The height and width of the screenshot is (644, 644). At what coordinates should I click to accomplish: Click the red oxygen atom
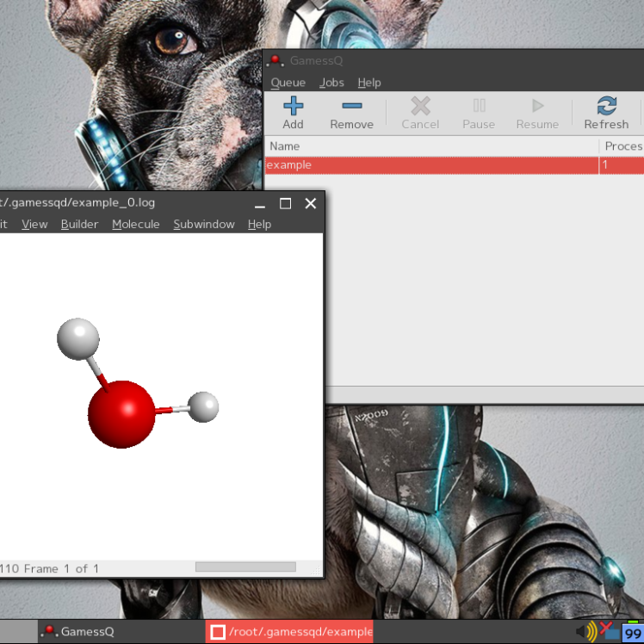coord(121,414)
